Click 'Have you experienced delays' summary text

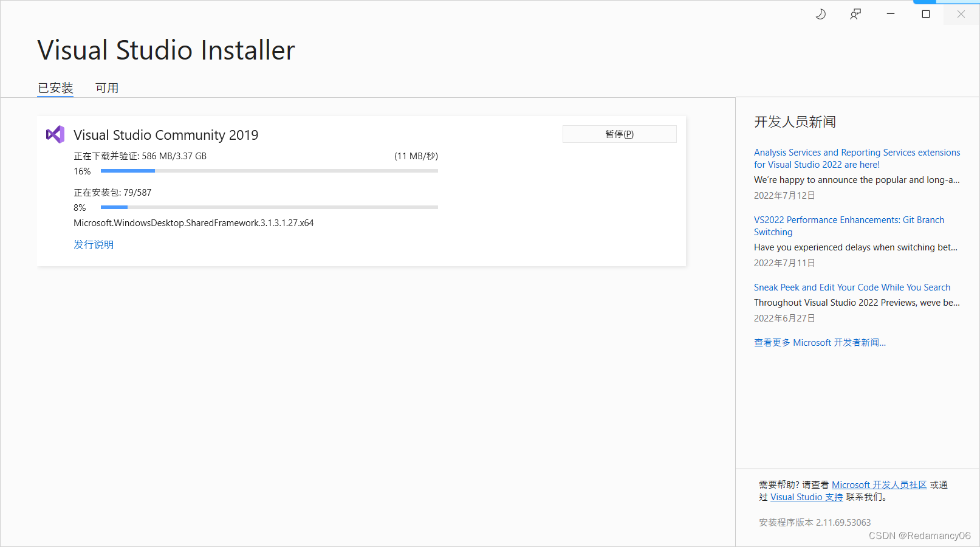point(855,247)
